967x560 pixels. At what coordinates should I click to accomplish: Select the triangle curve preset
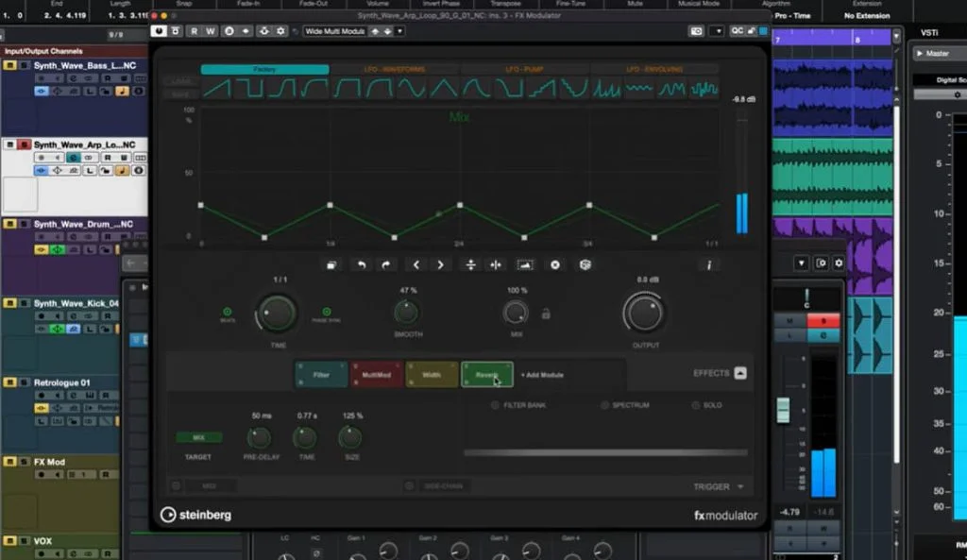pyautogui.click(x=444, y=89)
